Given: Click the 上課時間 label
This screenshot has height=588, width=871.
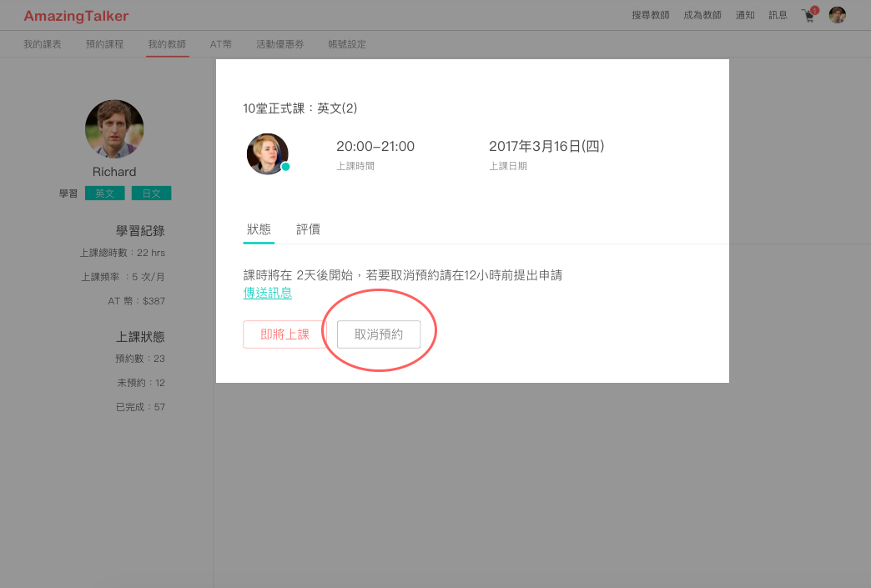Looking at the screenshot, I should (x=355, y=166).
